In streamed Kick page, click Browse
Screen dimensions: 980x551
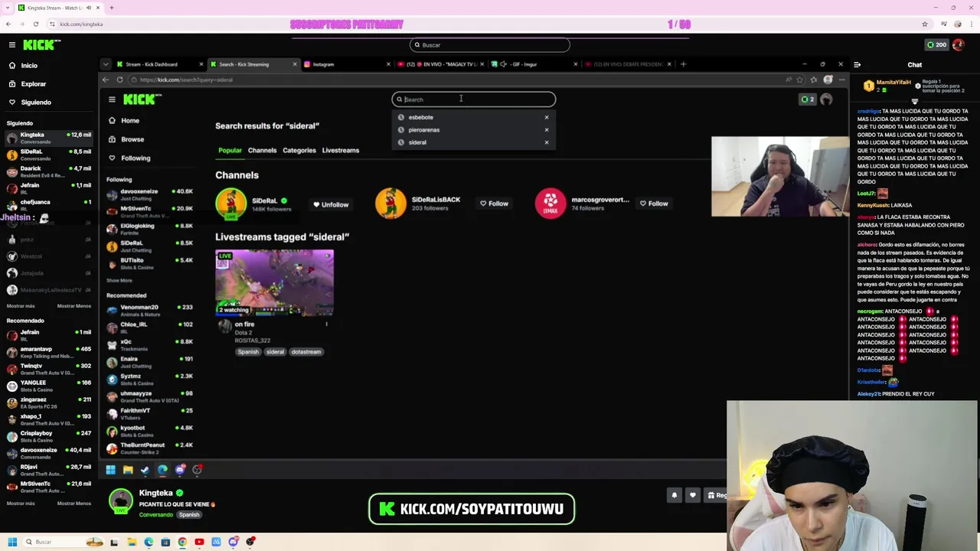coord(132,139)
